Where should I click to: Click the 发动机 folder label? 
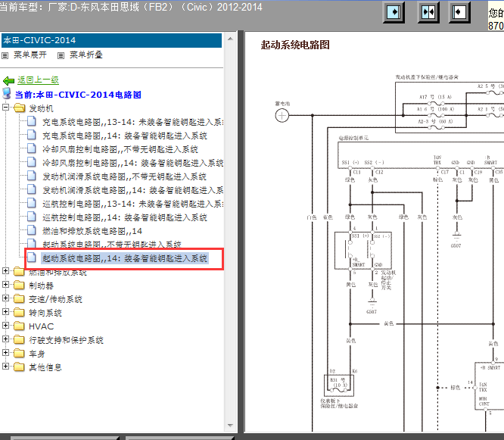[x=41, y=108]
